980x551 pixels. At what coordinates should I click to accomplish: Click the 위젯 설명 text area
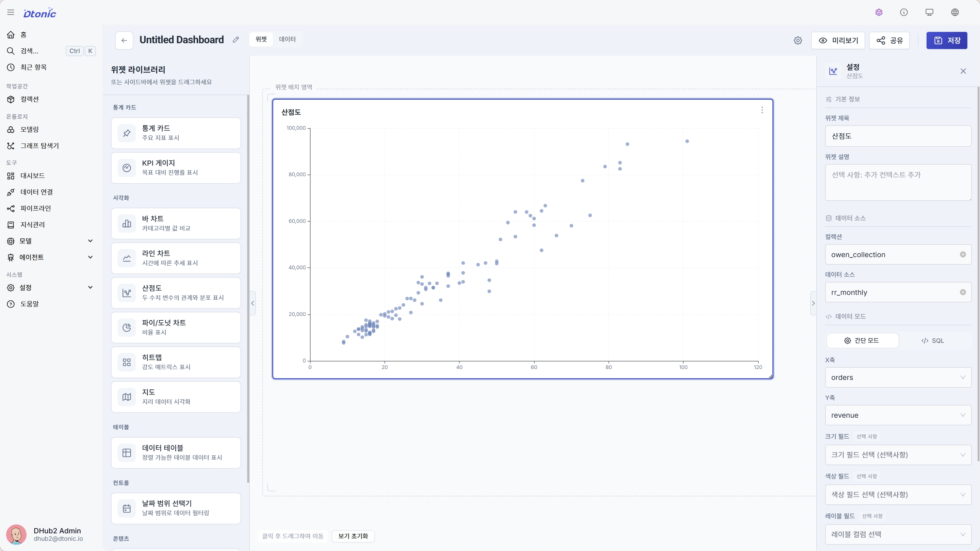898,182
